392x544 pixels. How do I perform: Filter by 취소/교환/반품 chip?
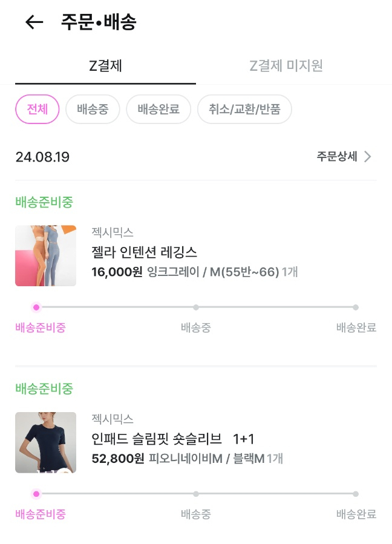(244, 110)
